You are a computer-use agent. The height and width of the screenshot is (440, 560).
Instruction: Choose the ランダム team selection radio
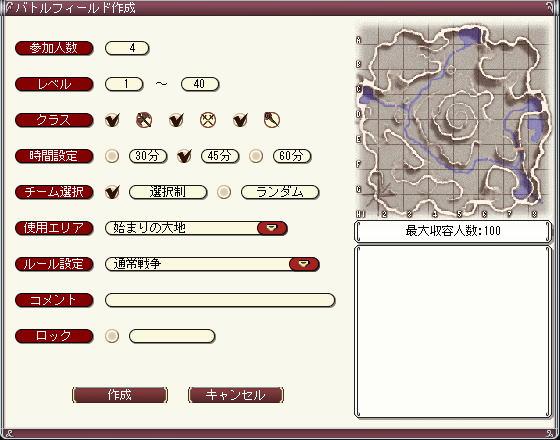[x=224, y=192]
